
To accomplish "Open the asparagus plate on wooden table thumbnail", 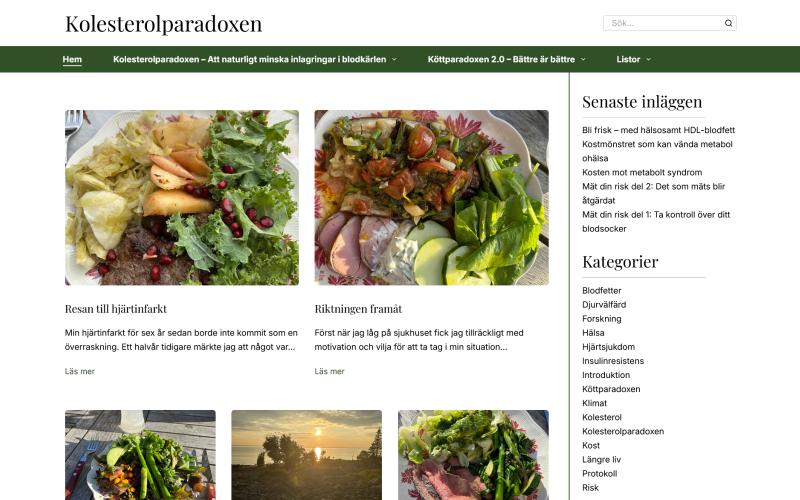I will pyautogui.click(x=140, y=455).
